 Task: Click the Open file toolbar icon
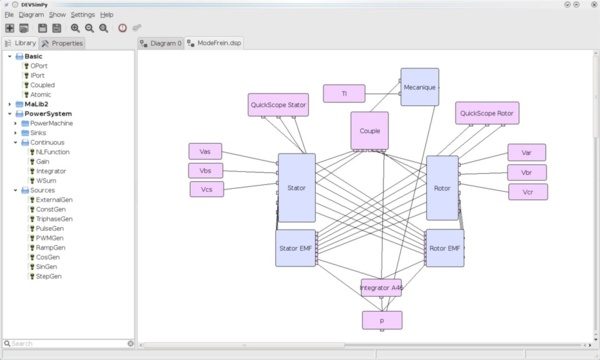tap(24, 28)
